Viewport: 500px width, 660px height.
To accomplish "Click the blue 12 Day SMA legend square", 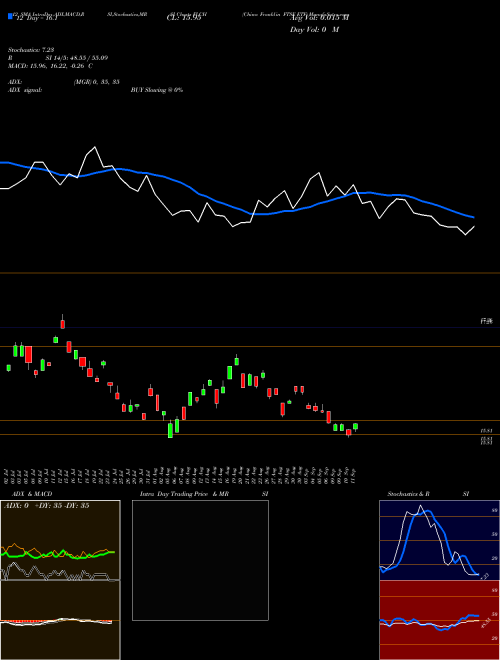I will [10, 17].
